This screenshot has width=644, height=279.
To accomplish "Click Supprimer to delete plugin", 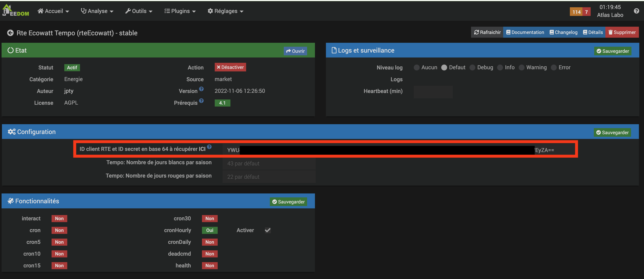I will pos(622,32).
